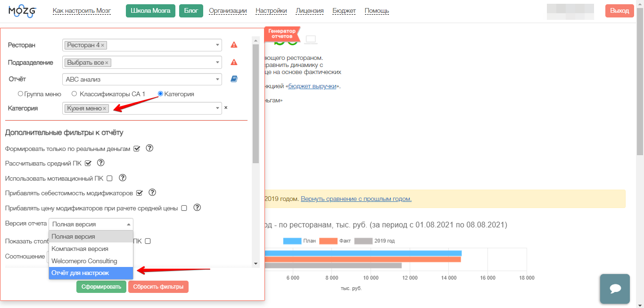Enable Использовать мотивационный ПК checkbox
Image resolution: width=644 pixels, height=308 pixels.
point(109,178)
